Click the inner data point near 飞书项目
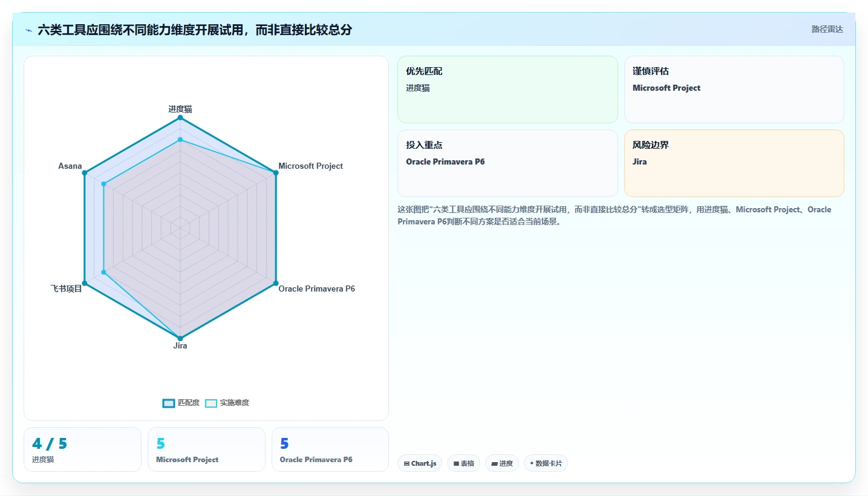This screenshot has height=496, width=868. tap(104, 272)
